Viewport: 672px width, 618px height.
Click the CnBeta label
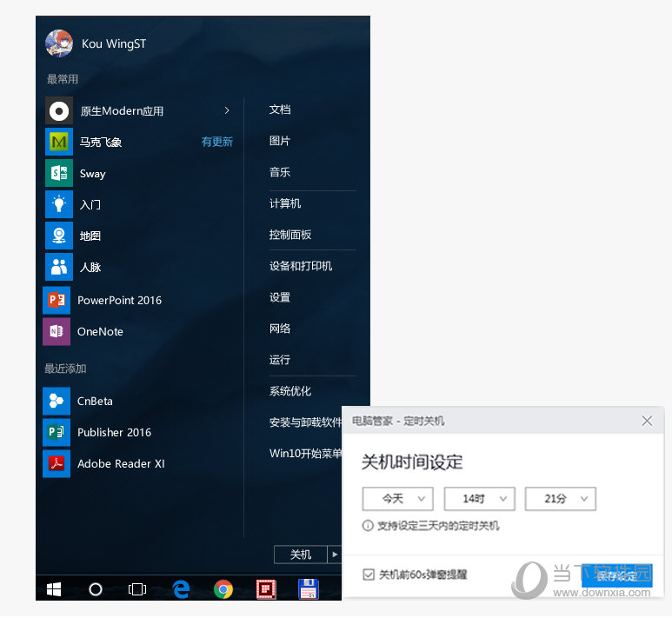click(95, 402)
